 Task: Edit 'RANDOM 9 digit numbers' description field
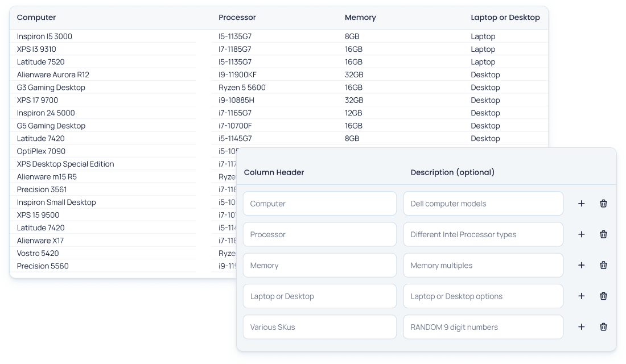point(483,327)
